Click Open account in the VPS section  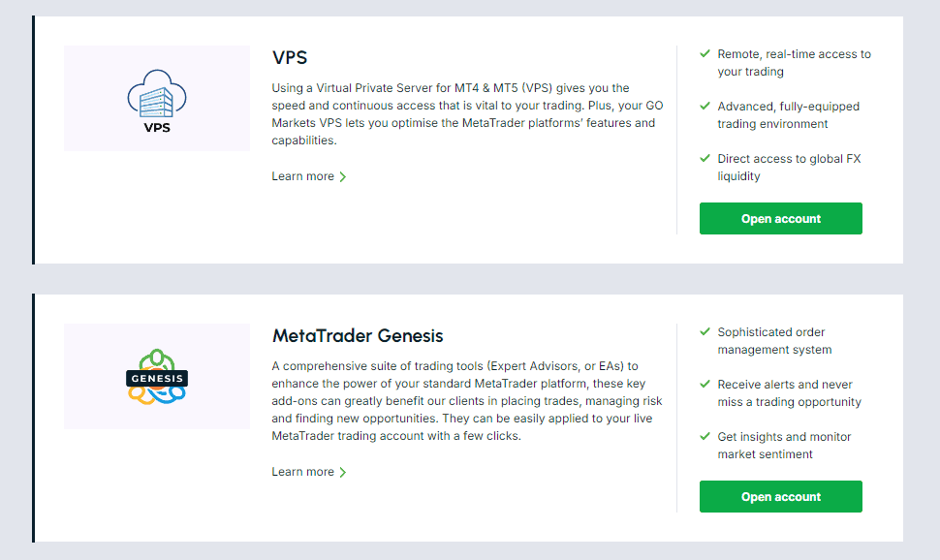tap(780, 218)
